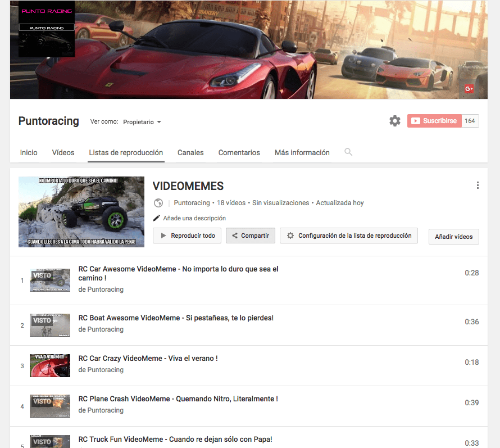
Task: Open RC Boat Awesome VideoMeme title
Action: (x=176, y=318)
